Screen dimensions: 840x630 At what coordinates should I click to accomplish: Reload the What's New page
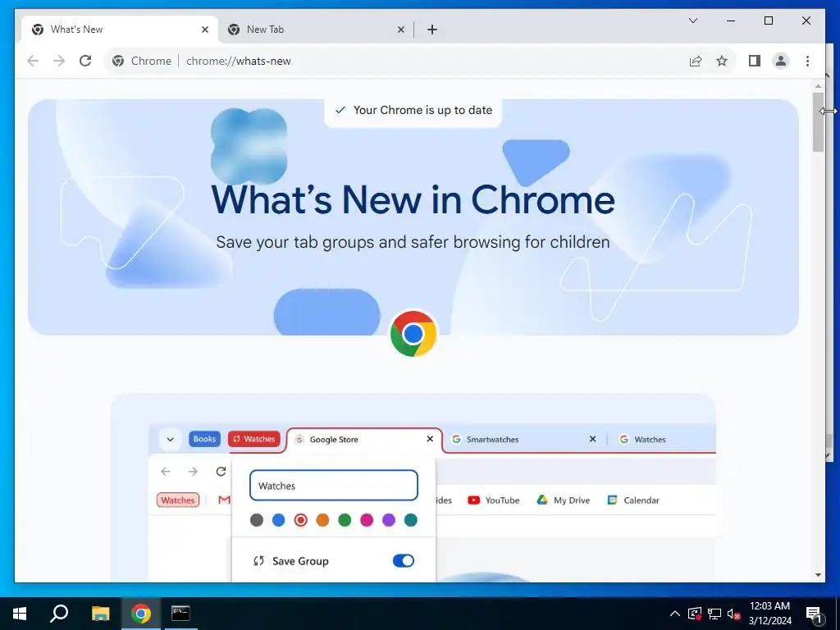point(85,61)
